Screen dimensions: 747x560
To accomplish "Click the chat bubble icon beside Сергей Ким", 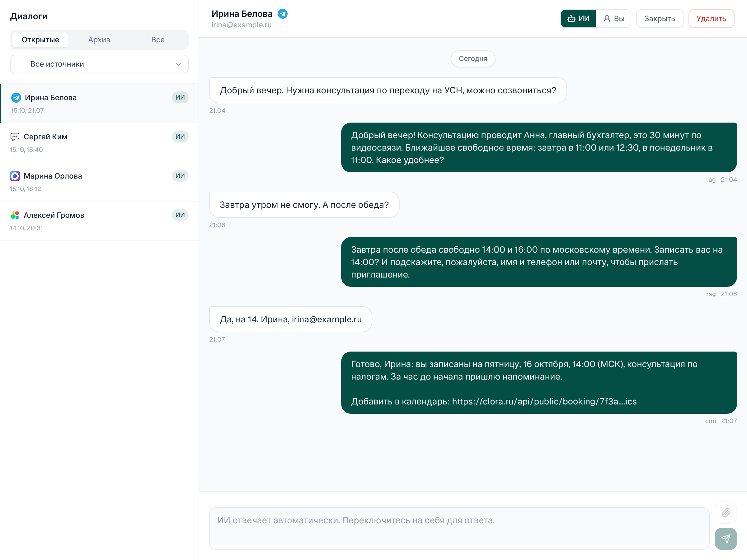I will click(15, 137).
